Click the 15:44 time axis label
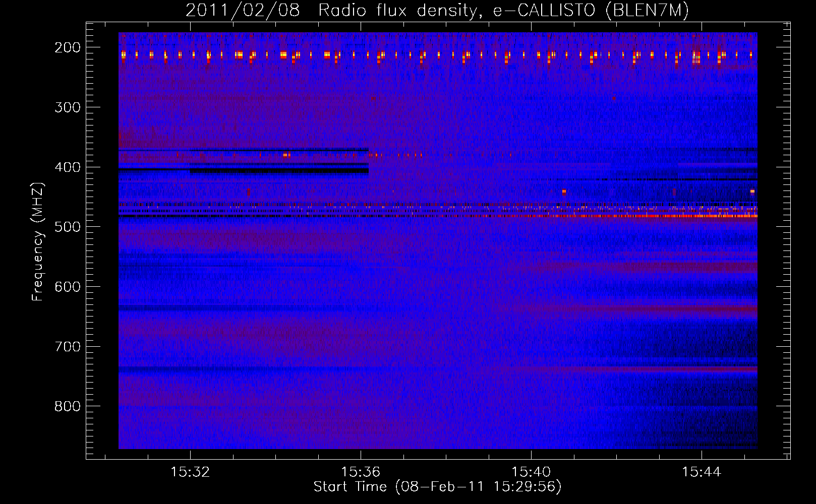816x504 pixels. click(x=702, y=472)
